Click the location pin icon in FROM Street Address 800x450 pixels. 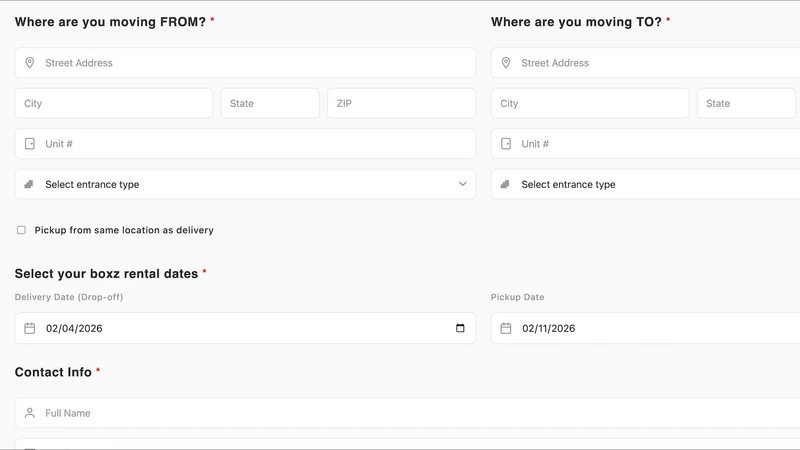tap(30, 63)
